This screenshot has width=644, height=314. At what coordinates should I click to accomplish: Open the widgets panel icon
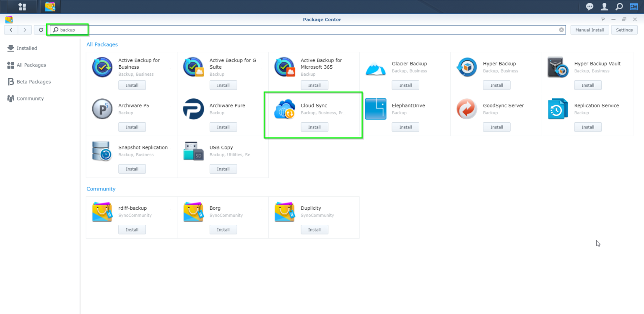pos(634,6)
